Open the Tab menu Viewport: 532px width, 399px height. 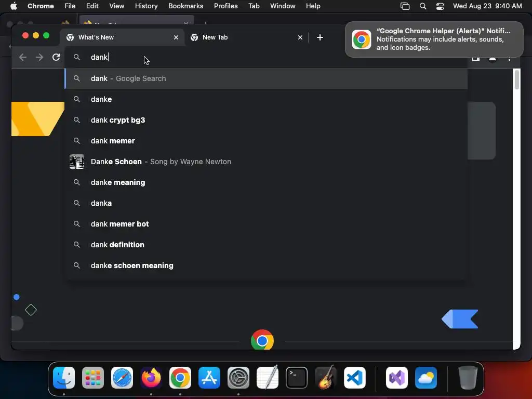coord(254,6)
